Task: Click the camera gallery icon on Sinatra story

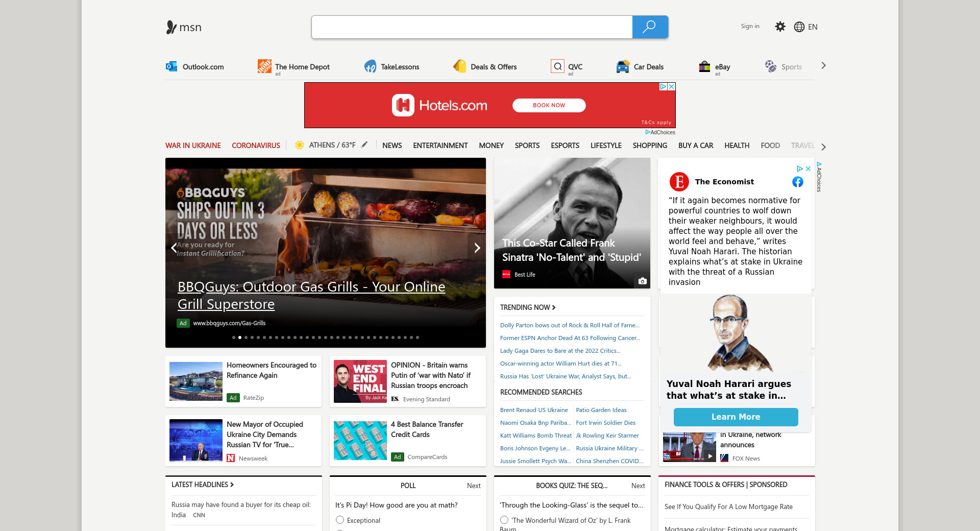Action: (642, 281)
